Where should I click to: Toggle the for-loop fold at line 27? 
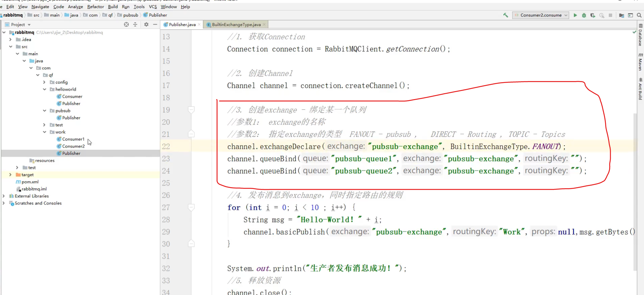(191, 207)
